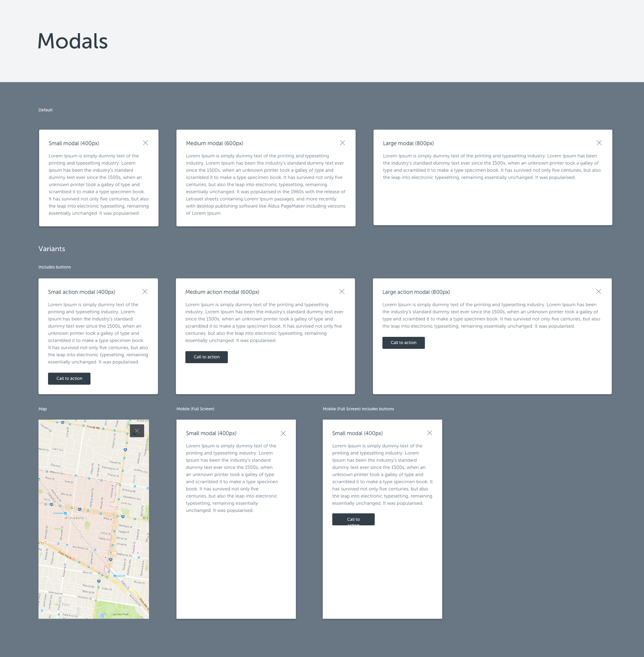Click the Mobile (Full Screen) includes buttons label
Image resolution: width=644 pixels, height=657 pixels.
(358, 409)
